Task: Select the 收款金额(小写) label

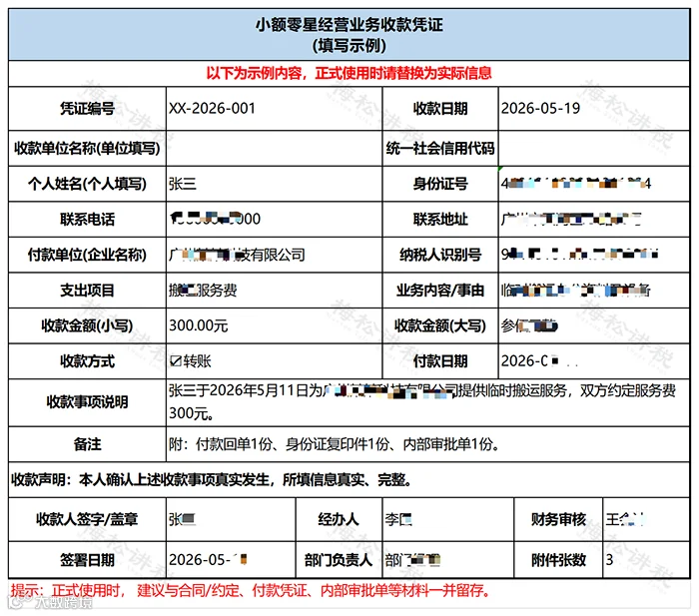Action: 88,325
